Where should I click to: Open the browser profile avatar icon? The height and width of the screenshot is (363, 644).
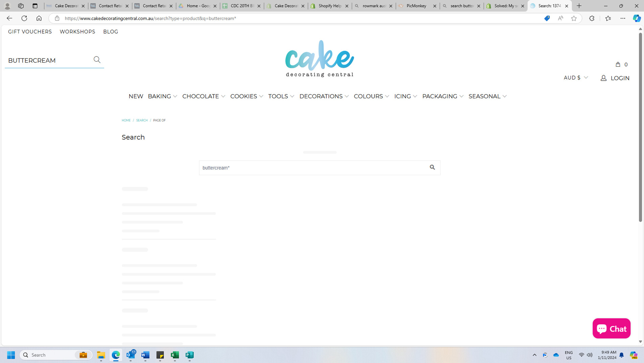click(7, 6)
